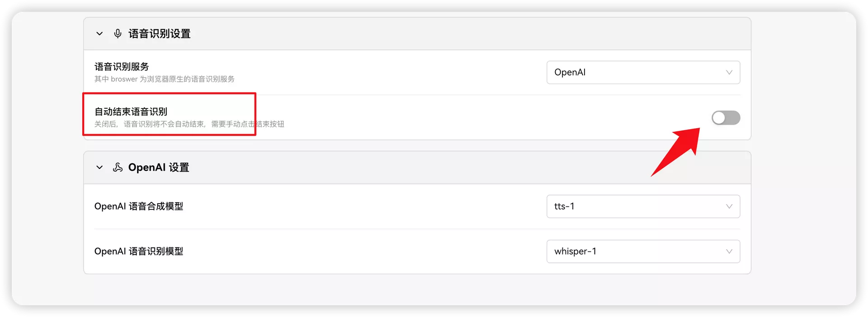Click the 语音识别设置 section title

coord(159,34)
